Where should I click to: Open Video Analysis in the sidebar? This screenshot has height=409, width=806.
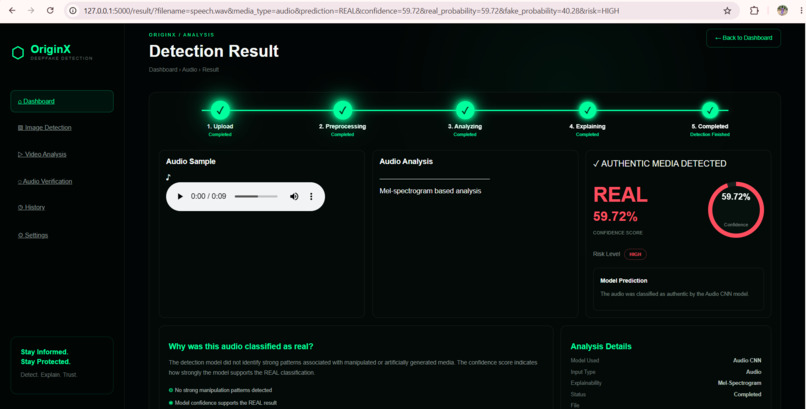pos(42,154)
